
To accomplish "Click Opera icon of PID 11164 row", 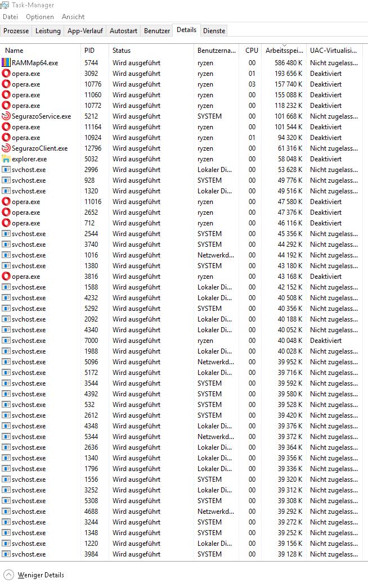I will coord(6,126).
